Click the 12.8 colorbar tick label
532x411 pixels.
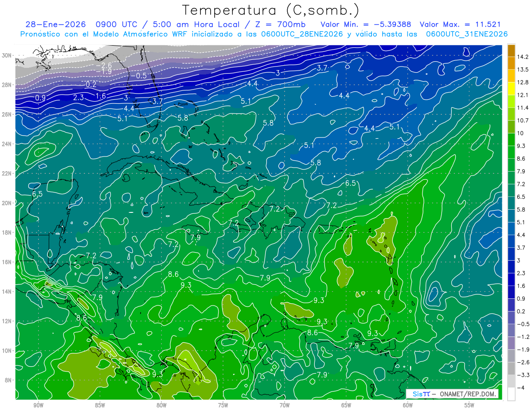click(x=522, y=82)
